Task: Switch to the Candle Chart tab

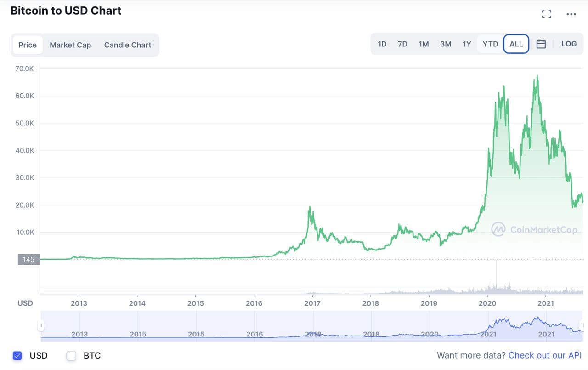Action: pyautogui.click(x=128, y=45)
